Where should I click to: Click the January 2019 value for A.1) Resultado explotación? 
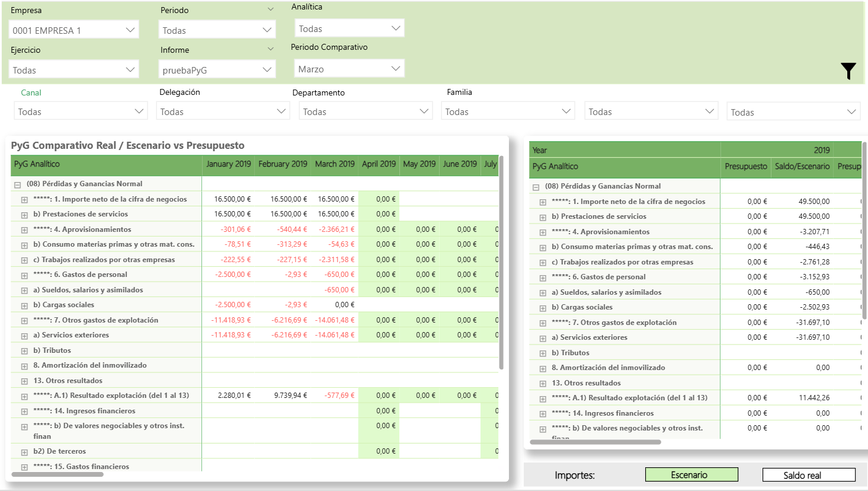(234, 396)
